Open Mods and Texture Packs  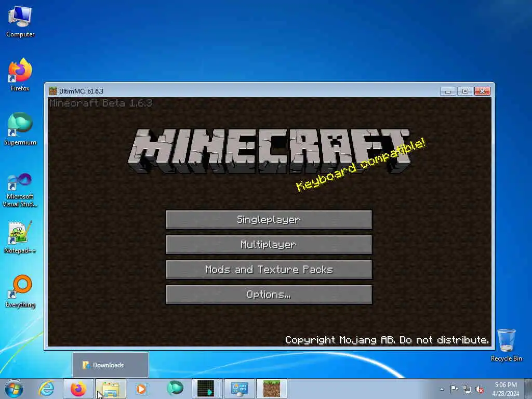(269, 270)
